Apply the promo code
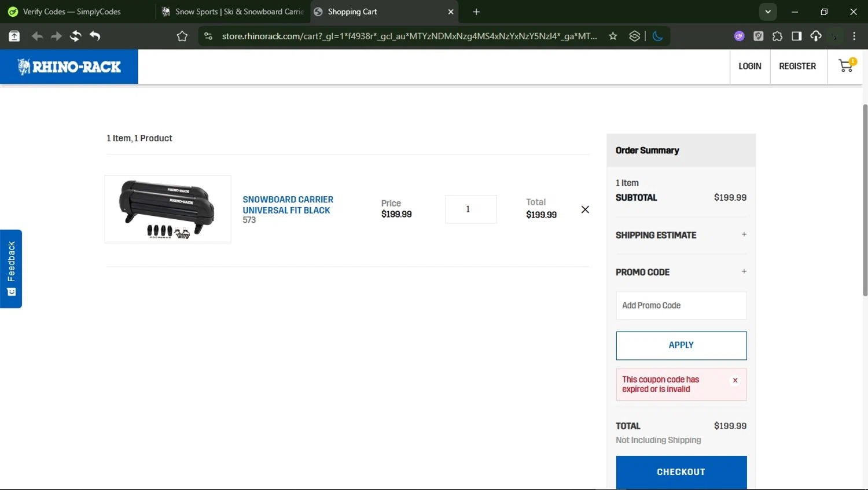 681,345
